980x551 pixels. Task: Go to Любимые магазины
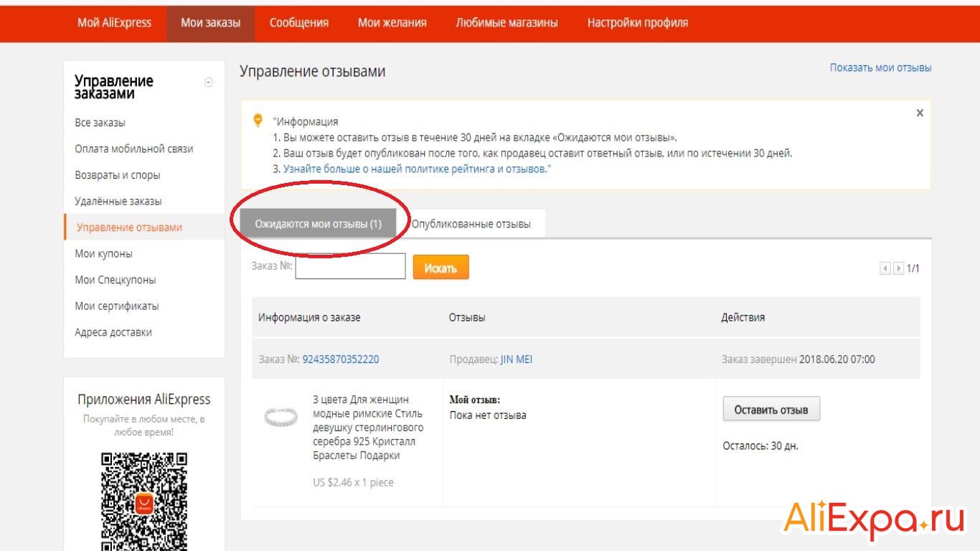click(x=507, y=23)
